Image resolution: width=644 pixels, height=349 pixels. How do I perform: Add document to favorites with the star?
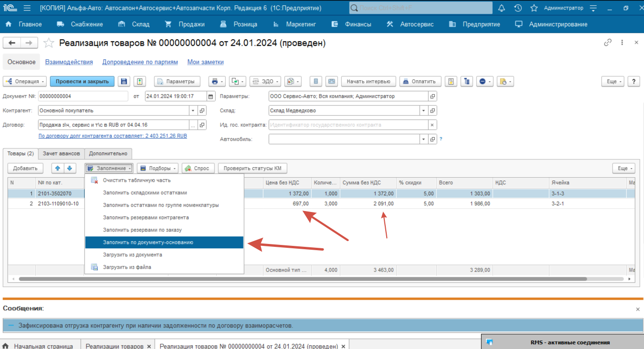tap(48, 43)
